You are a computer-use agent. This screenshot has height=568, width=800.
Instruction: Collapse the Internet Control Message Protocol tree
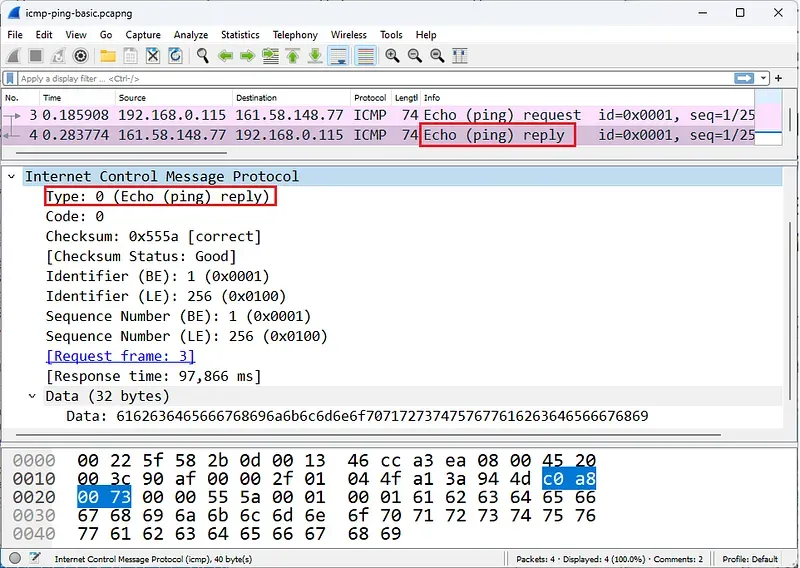[11, 177]
